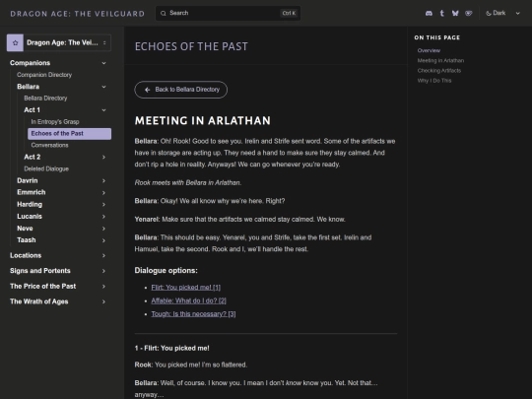Jump to Meeting in Arlathan in page outline
Screen dimensions: 532x399
pyautogui.click(x=440, y=61)
